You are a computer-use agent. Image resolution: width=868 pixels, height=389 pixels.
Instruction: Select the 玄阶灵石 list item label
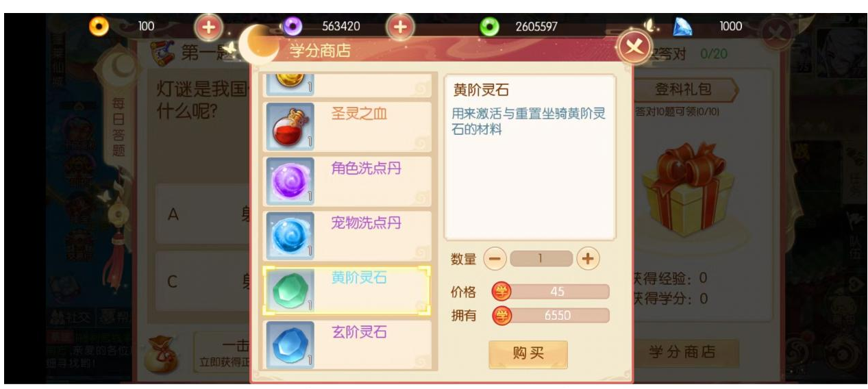pyautogui.click(x=360, y=332)
